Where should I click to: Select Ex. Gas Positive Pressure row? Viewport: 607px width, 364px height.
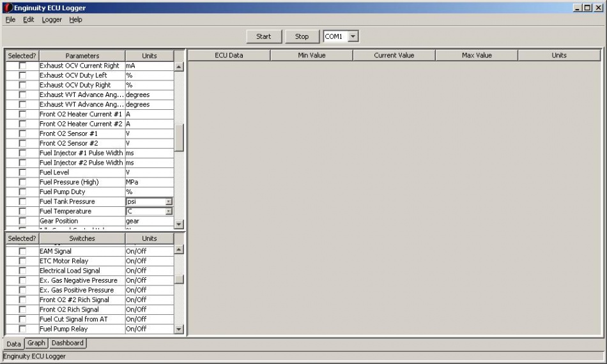(x=90, y=290)
